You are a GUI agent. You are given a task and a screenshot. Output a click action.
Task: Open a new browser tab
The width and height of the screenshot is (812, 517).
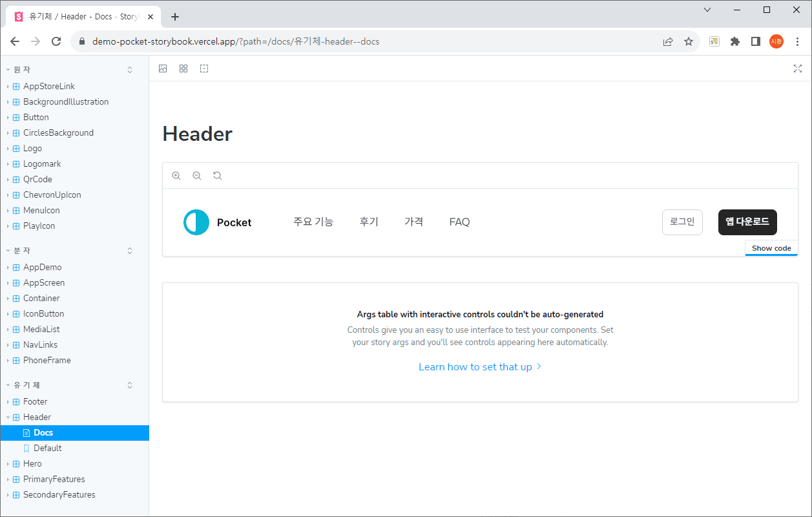175,17
